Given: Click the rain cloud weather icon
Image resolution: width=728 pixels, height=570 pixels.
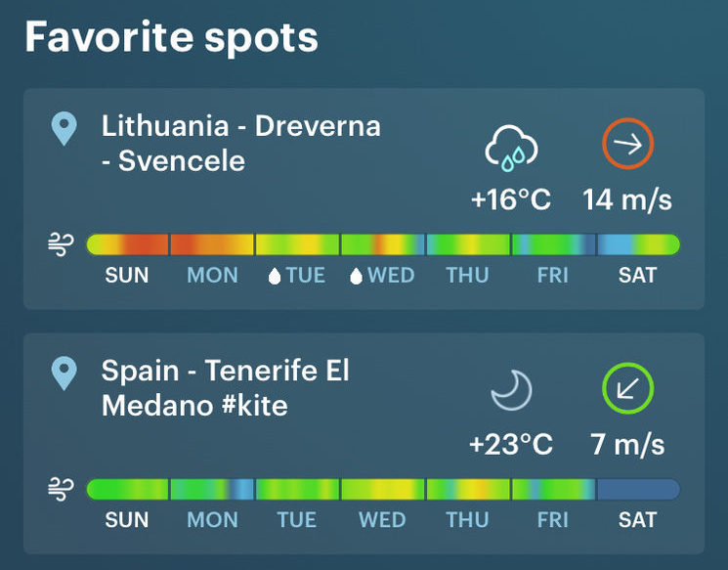Looking at the screenshot, I should coord(511,149).
